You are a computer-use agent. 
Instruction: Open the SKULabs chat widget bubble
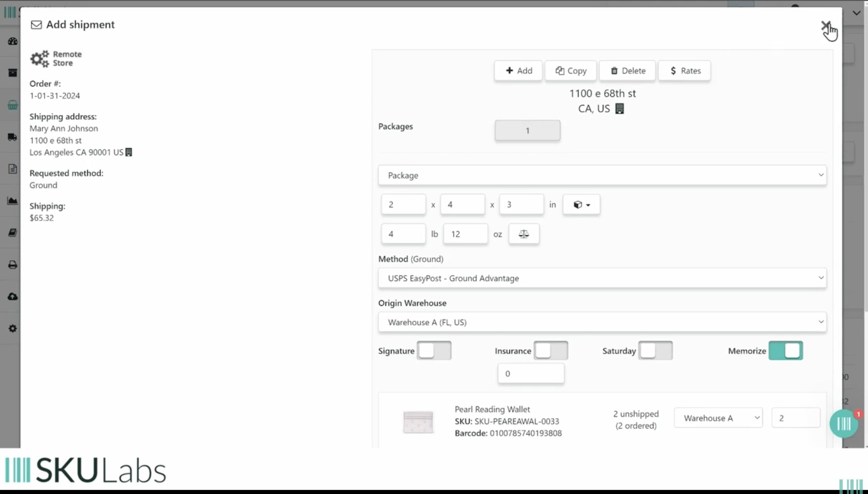click(x=844, y=423)
